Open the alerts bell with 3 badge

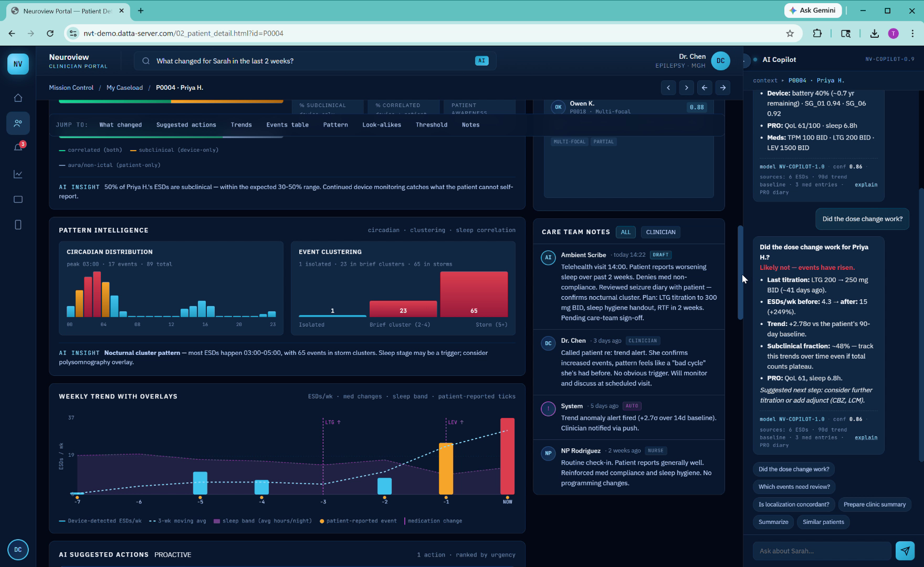18,148
